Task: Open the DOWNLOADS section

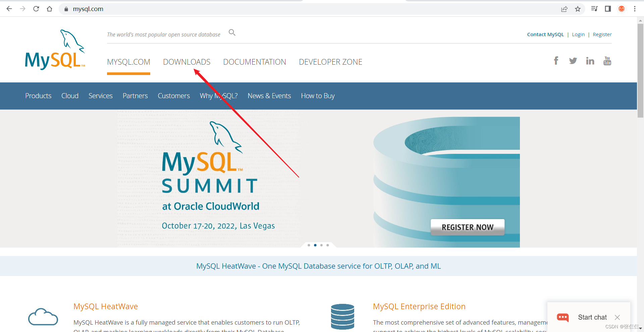Action: coord(186,62)
